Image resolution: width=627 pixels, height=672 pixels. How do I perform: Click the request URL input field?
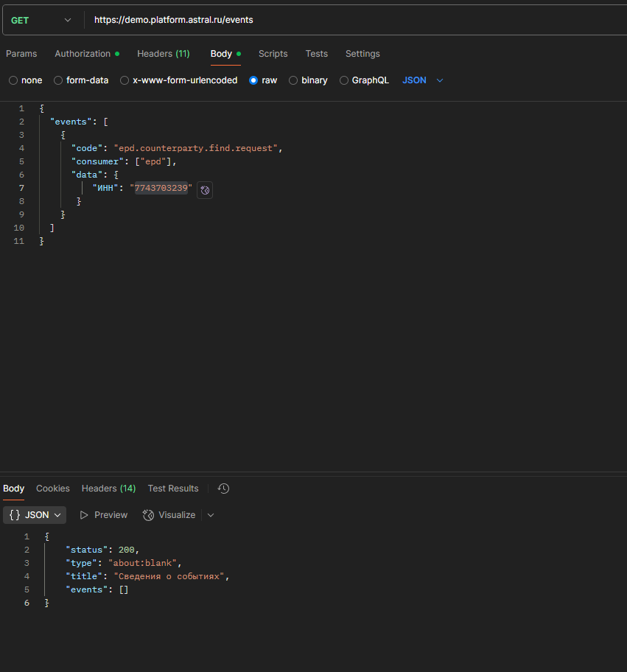(354, 20)
